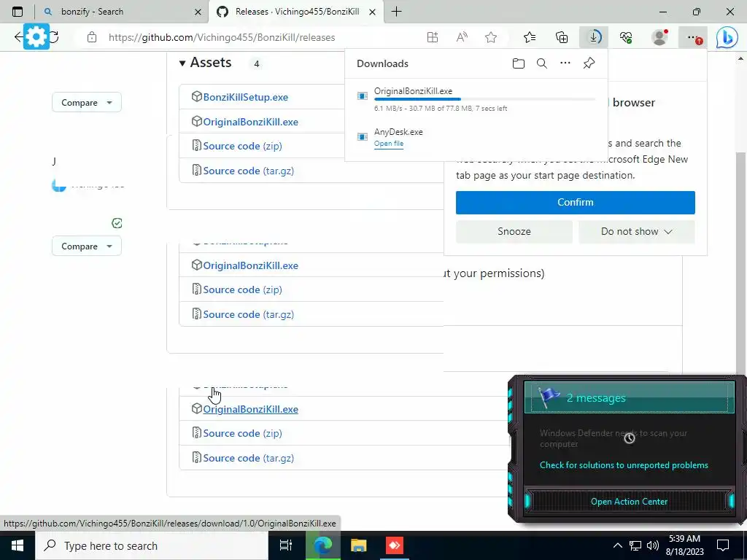
Task: Click the AnyDesk.exe download entry
Action: 476,137
